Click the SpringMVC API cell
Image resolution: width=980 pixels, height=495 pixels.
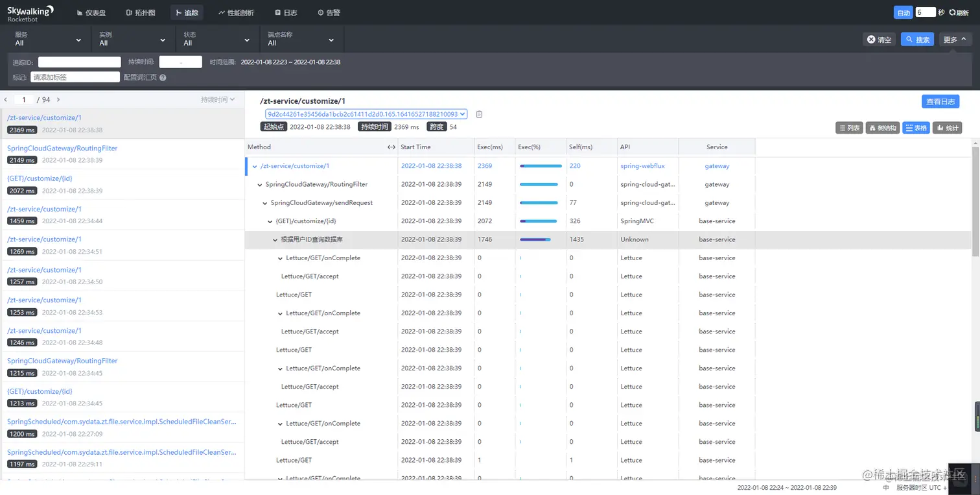tap(637, 221)
